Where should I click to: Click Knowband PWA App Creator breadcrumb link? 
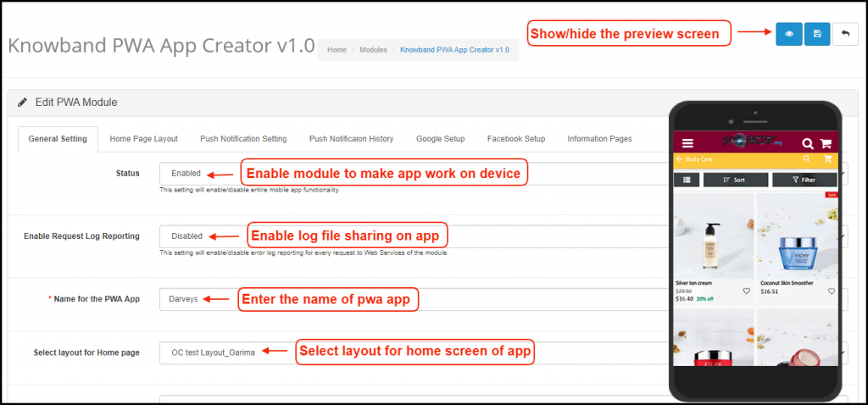[454, 50]
